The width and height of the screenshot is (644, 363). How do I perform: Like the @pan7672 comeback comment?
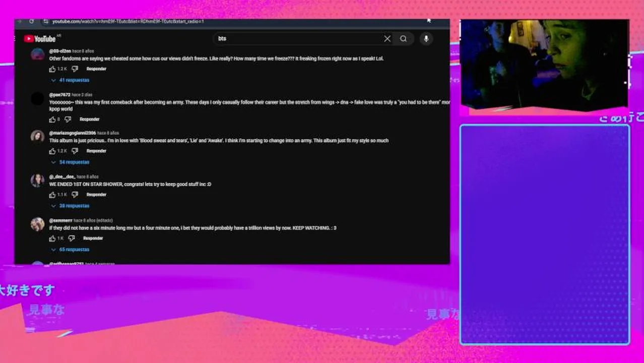52,119
